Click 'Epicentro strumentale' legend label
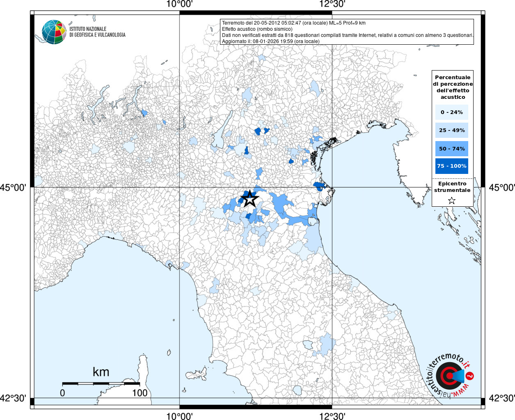Image resolution: width=515 pixels, height=420 pixels. 452,187
